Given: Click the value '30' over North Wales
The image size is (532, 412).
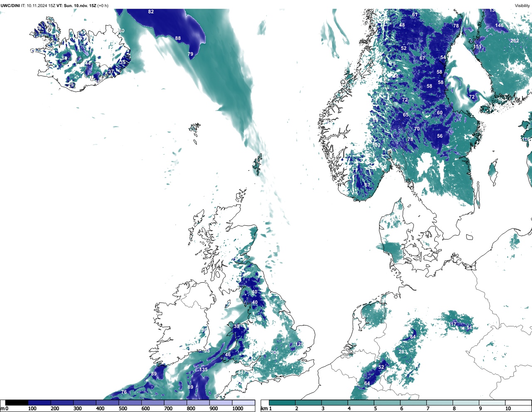Looking at the screenshot, I should [x=236, y=326].
